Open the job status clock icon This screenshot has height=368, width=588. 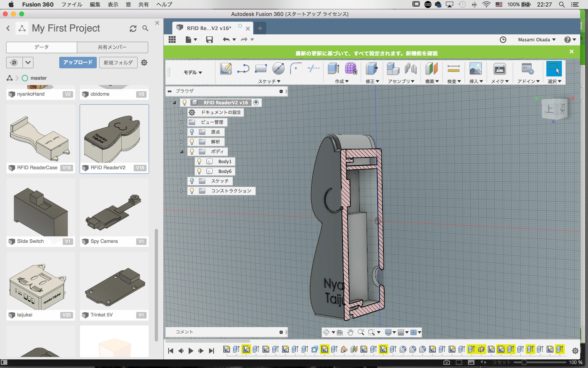point(503,39)
